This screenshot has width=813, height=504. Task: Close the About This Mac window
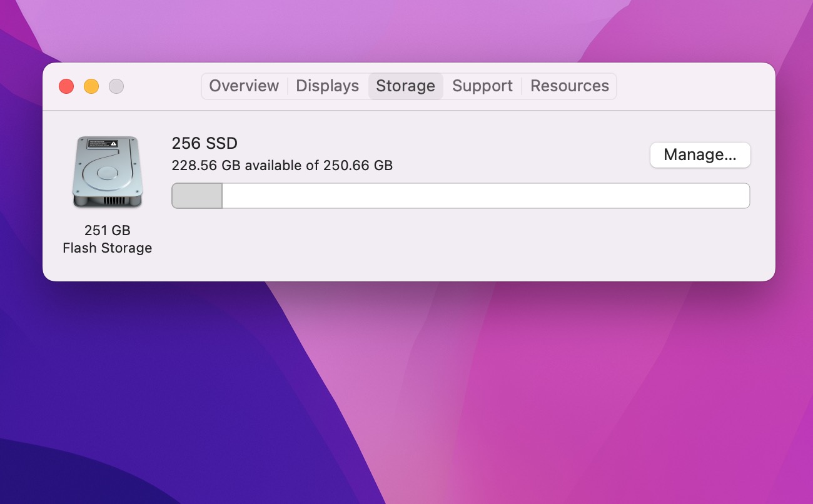pos(66,86)
